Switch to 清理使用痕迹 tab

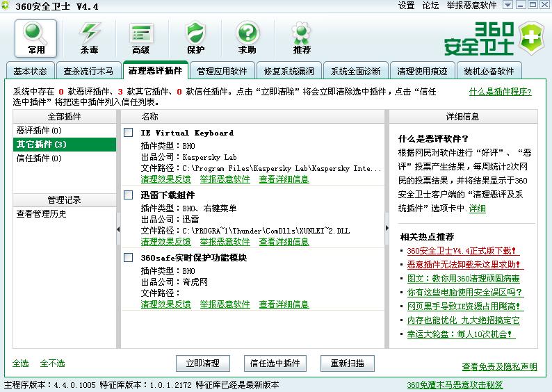pyautogui.click(x=422, y=71)
